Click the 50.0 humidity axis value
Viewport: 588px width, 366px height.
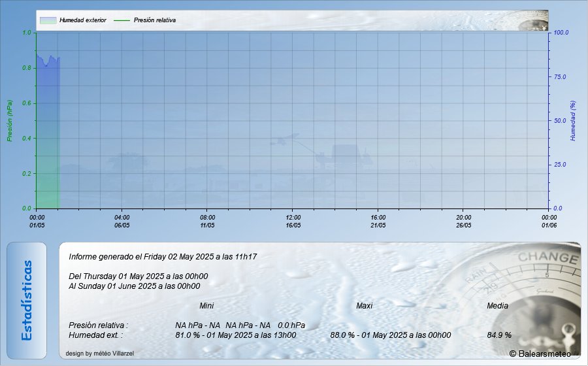point(560,121)
